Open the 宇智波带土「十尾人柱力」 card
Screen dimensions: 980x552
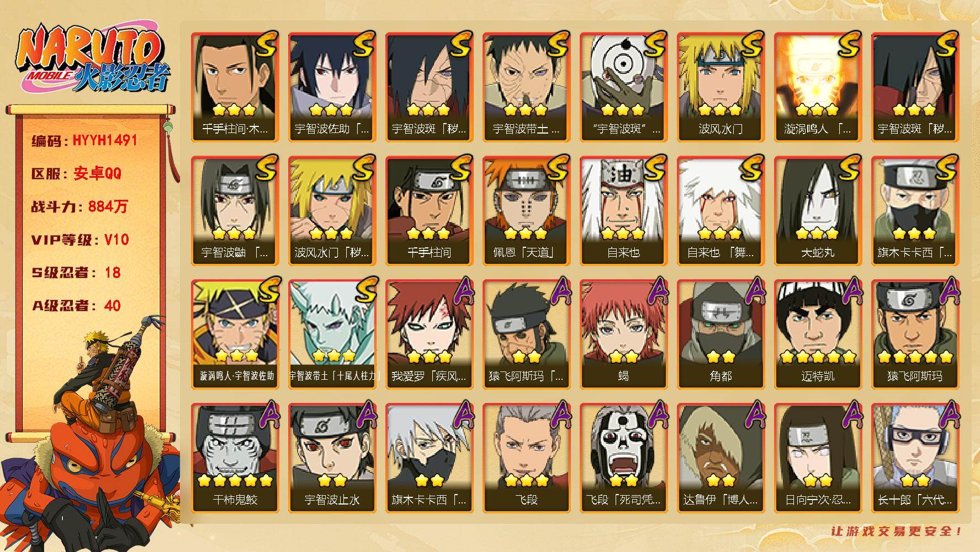pos(332,335)
